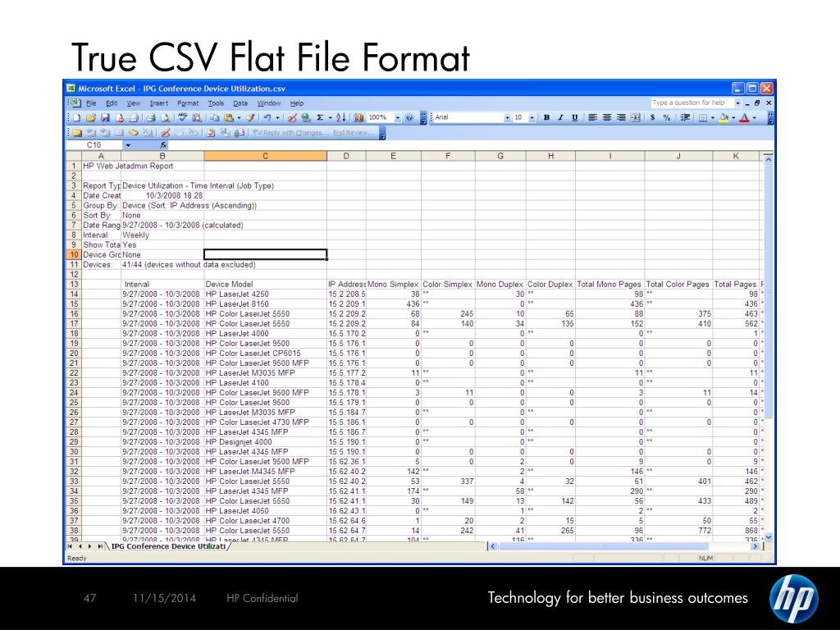Click the Name Box showing C10

94,145
